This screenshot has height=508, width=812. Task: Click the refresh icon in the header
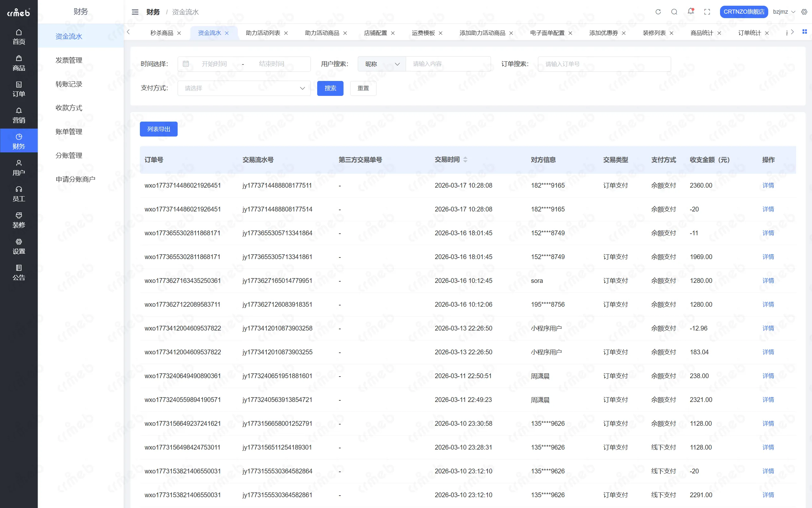click(x=658, y=12)
